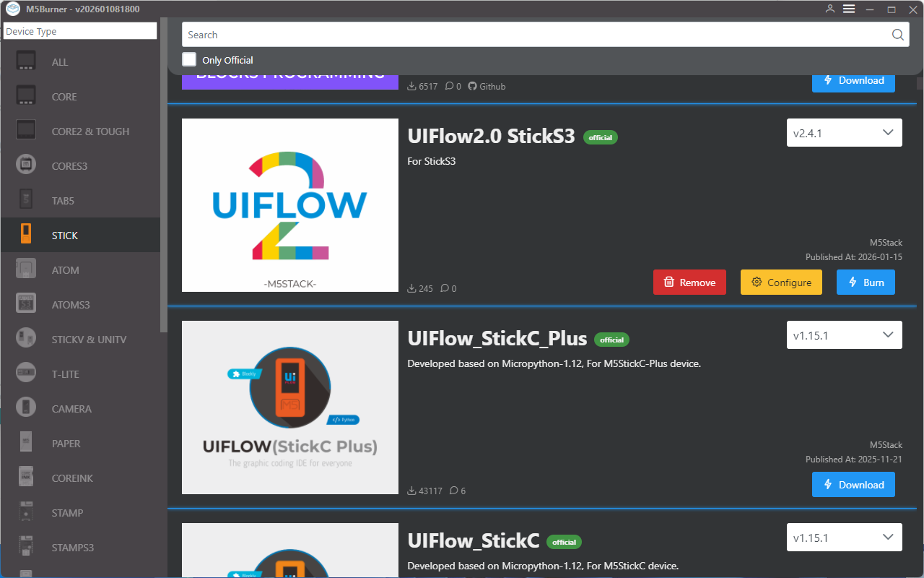Screen dimensions: 924x578
Task: Open comments icon for UIFlow_StickC_Plus
Action: pyautogui.click(x=453, y=491)
